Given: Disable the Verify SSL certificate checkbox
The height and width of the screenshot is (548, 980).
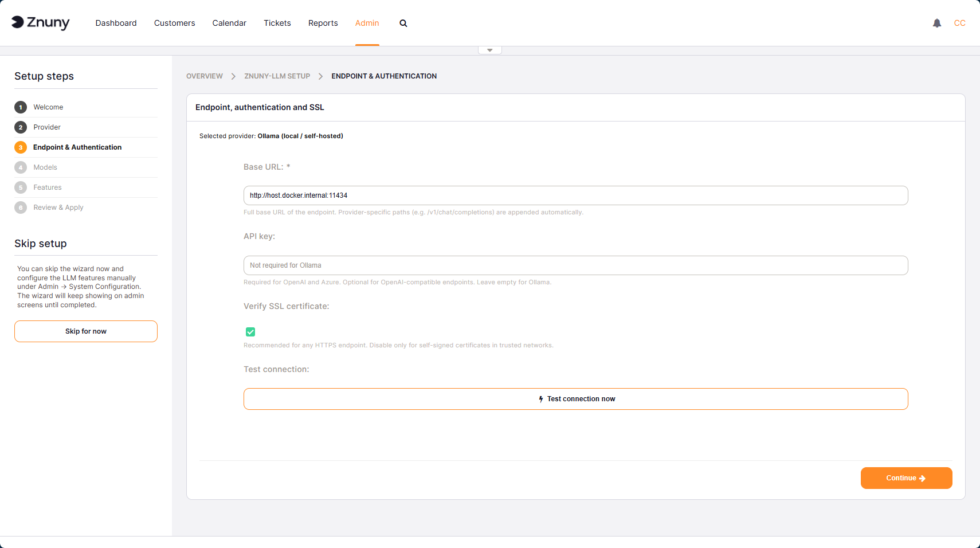Looking at the screenshot, I should [250, 332].
